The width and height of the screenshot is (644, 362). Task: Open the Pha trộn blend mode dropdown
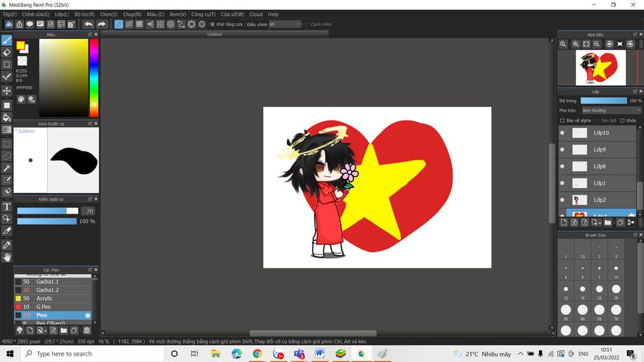pos(611,111)
